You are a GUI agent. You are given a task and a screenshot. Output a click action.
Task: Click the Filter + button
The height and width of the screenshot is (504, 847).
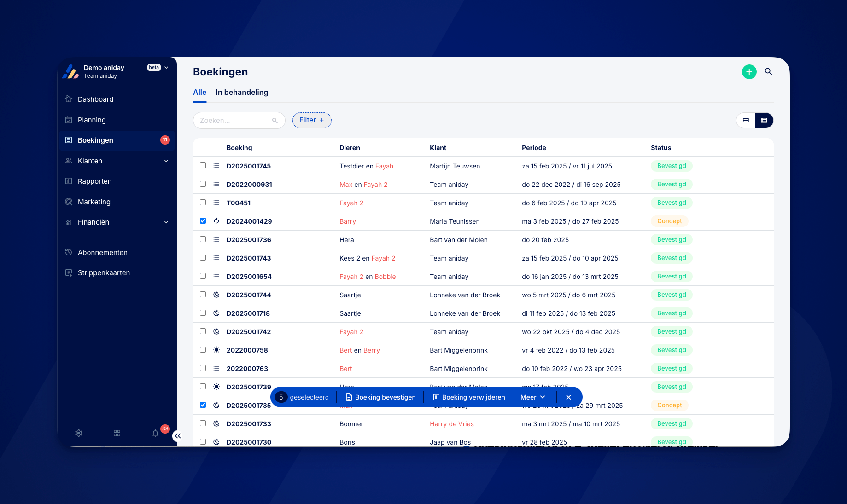[x=312, y=120]
